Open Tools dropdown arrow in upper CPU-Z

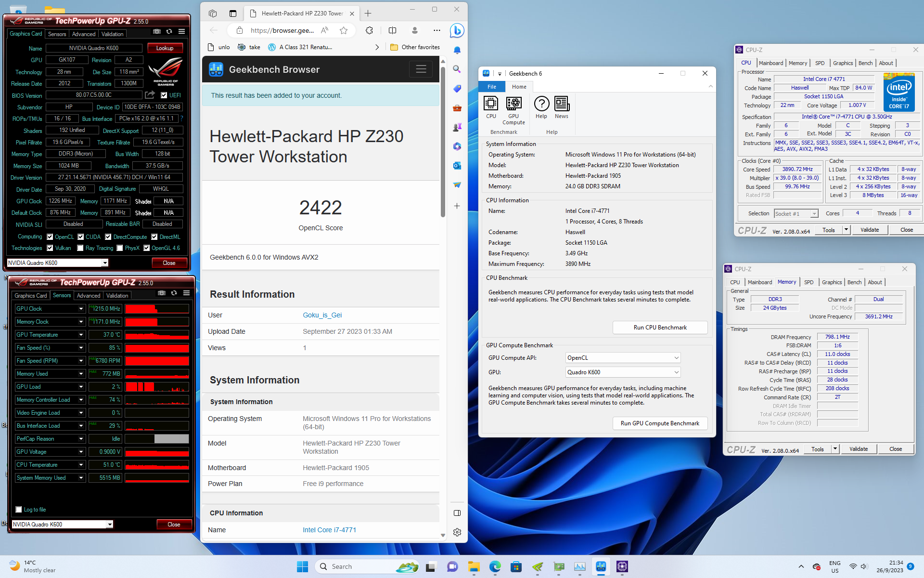point(846,230)
